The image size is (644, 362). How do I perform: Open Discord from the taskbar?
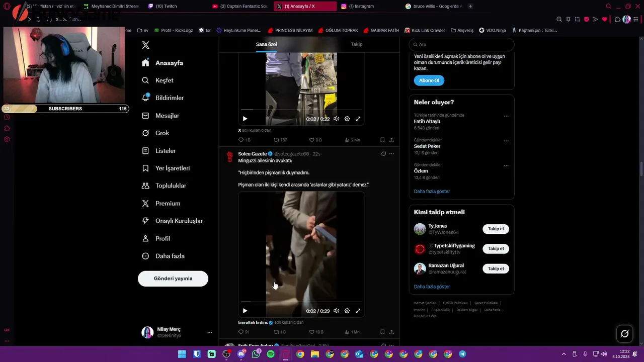[241, 354]
